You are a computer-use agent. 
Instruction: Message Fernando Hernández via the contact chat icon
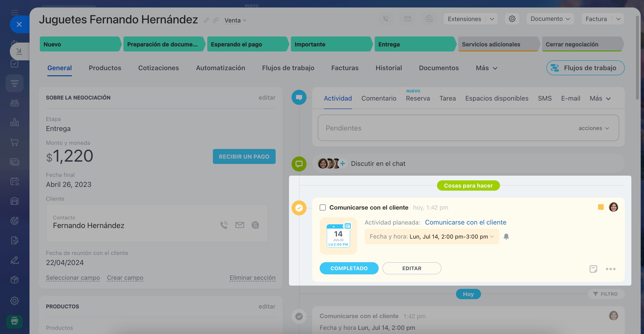(x=255, y=225)
